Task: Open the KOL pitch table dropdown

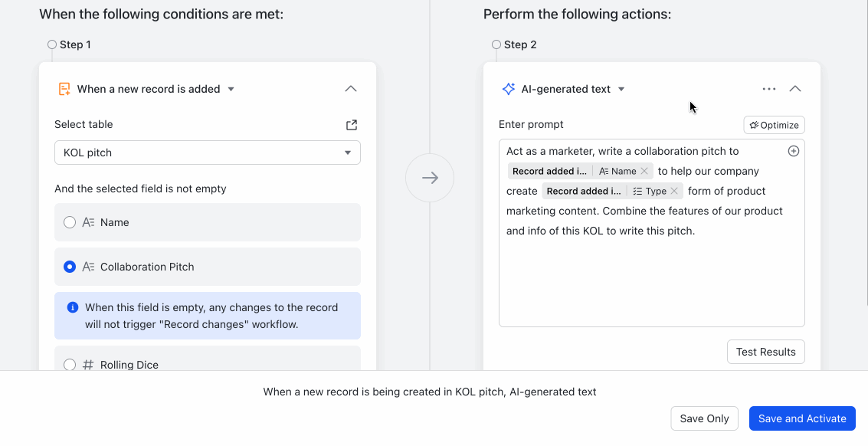Action: point(208,152)
